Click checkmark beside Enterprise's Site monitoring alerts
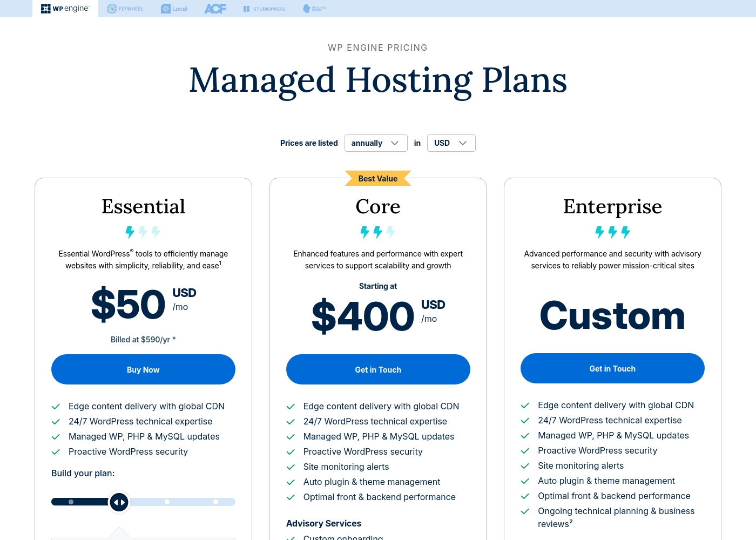This screenshot has width=756, height=540. coord(525,466)
